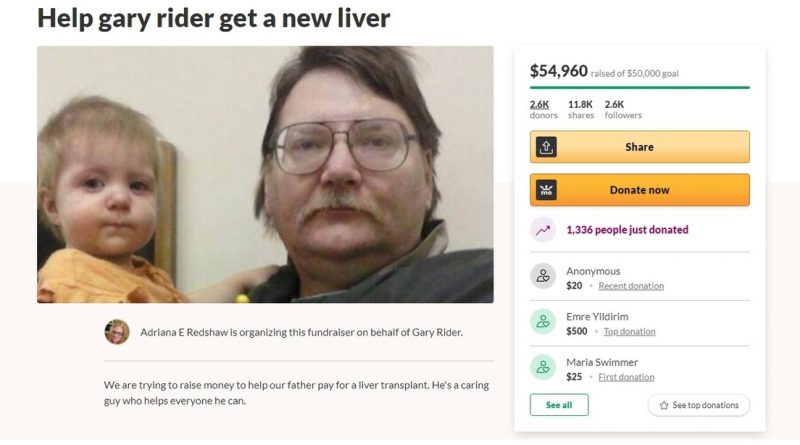Image resolution: width=800 pixels, height=445 pixels.
Task: Click the star icon in See top donations
Action: pos(663,405)
